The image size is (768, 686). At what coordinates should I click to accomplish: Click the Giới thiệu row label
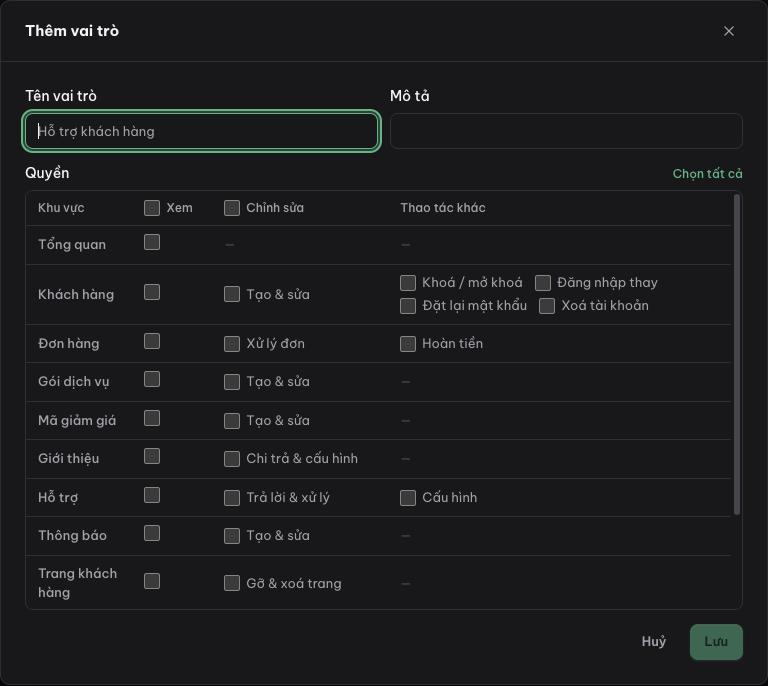pyautogui.click(x=69, y=459)
